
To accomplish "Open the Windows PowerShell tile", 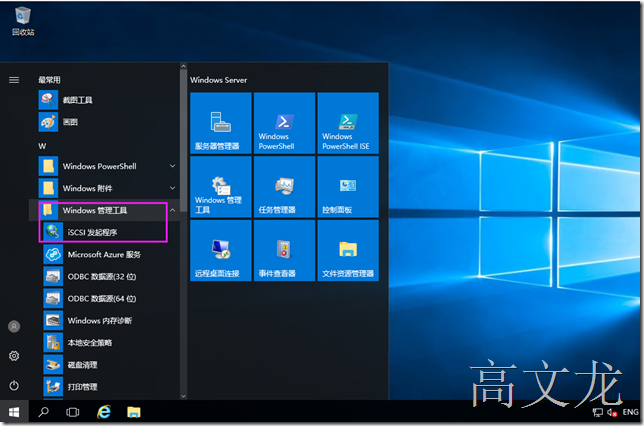I will (x=284, y=123).
